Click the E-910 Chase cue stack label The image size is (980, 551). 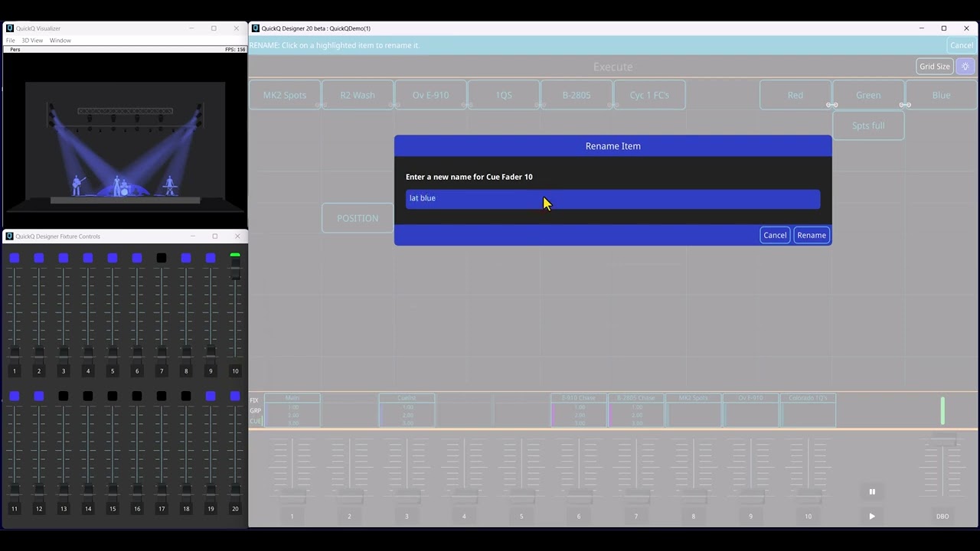tap(579, 398)
